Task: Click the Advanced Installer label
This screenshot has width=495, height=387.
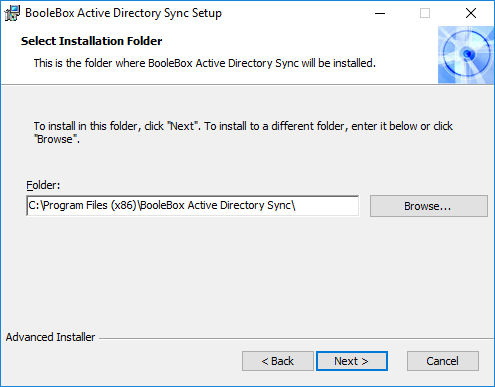Action: (x=50, y=337)
